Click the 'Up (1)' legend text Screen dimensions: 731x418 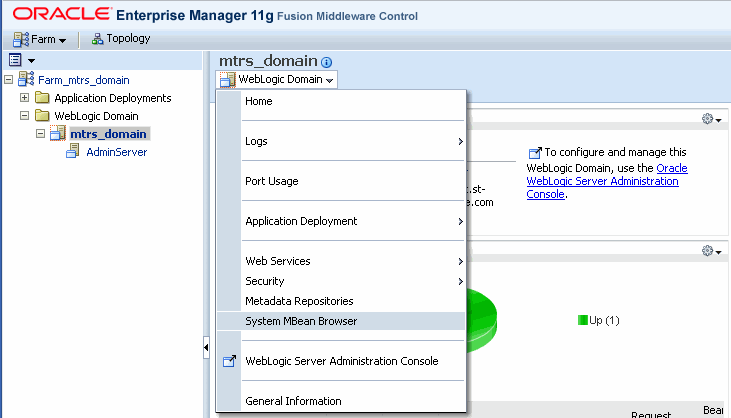pos(604,321)
